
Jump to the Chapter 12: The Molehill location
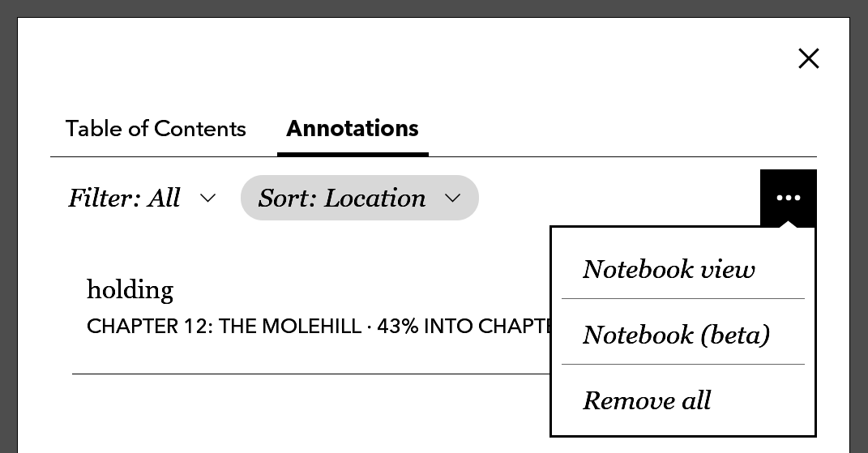[x=224, y=327]
